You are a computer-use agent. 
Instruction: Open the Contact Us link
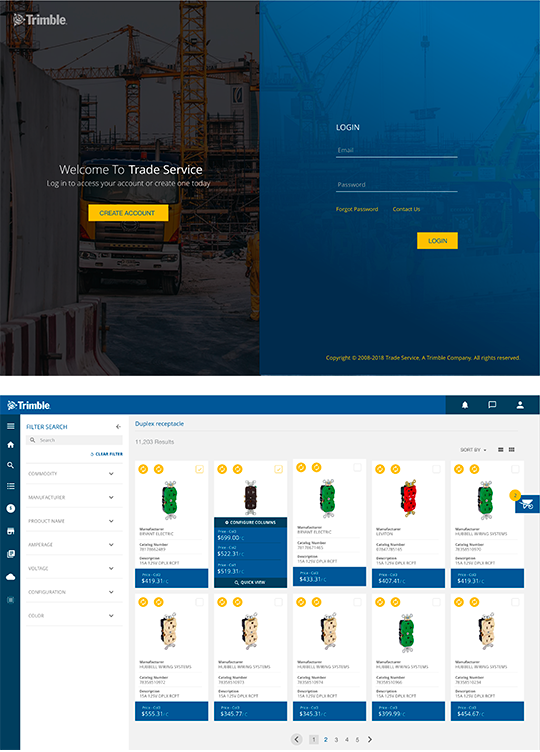coord(406,209)
